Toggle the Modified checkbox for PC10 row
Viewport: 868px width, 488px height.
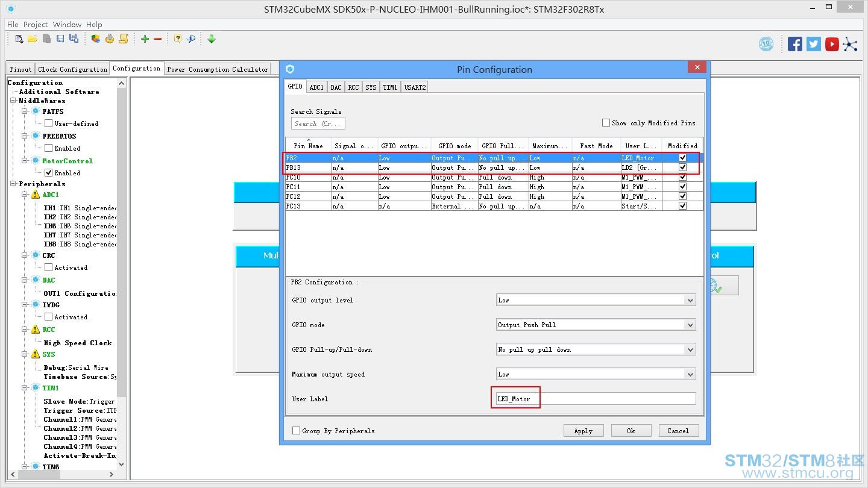682,177
